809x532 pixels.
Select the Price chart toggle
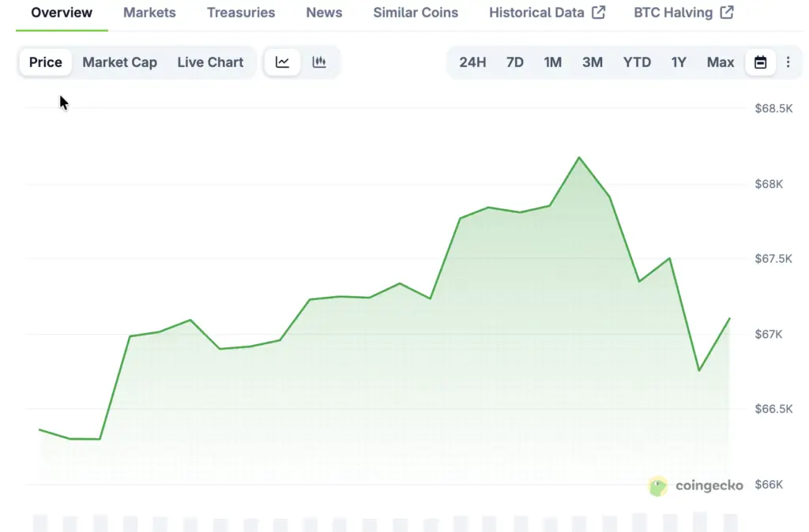46,62
